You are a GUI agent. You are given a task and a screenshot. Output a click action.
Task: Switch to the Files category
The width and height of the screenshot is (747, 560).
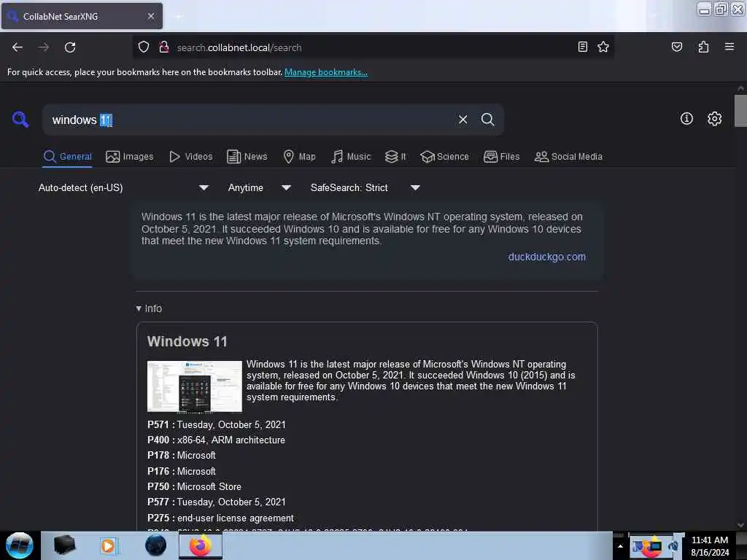502,157
